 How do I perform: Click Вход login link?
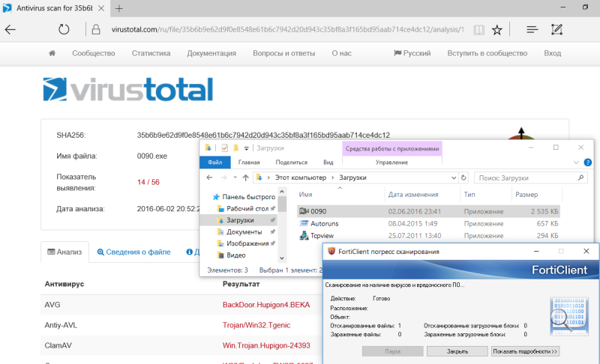click(x=553, y=53)
